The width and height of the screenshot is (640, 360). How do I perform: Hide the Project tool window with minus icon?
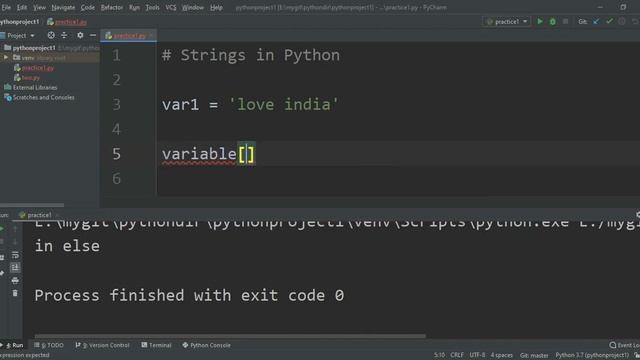93,36
